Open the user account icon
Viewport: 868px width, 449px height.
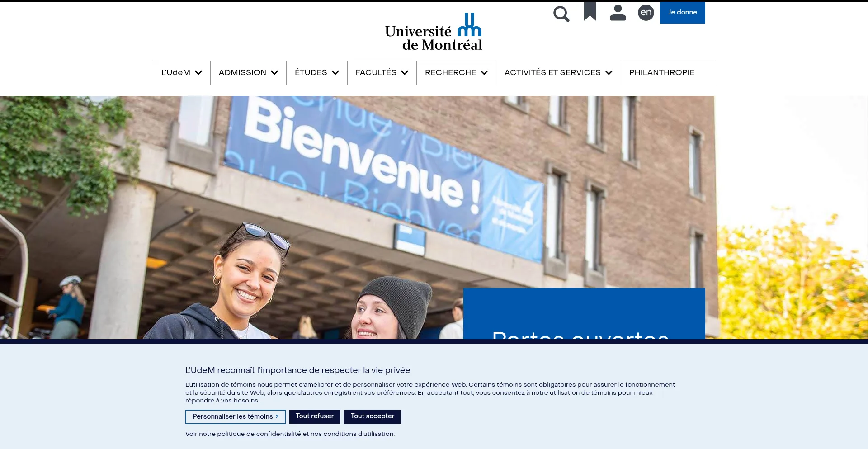(618, 13)
